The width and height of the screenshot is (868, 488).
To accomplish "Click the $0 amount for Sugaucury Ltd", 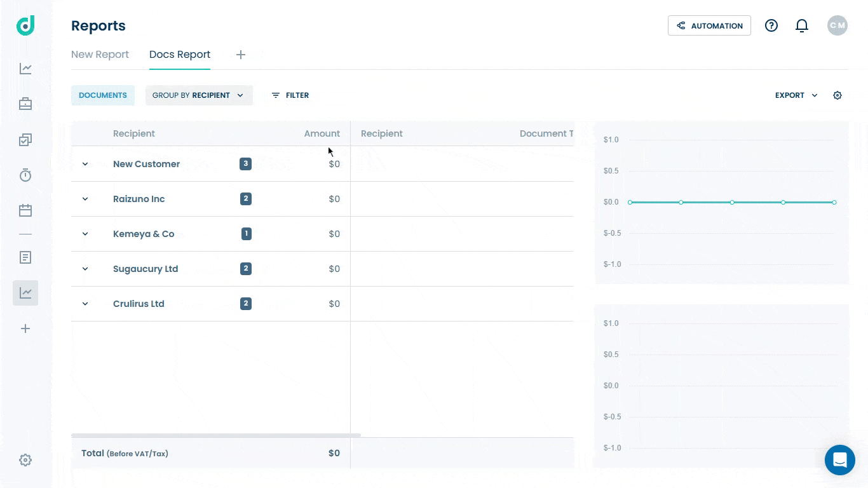I will pos(334,269).
